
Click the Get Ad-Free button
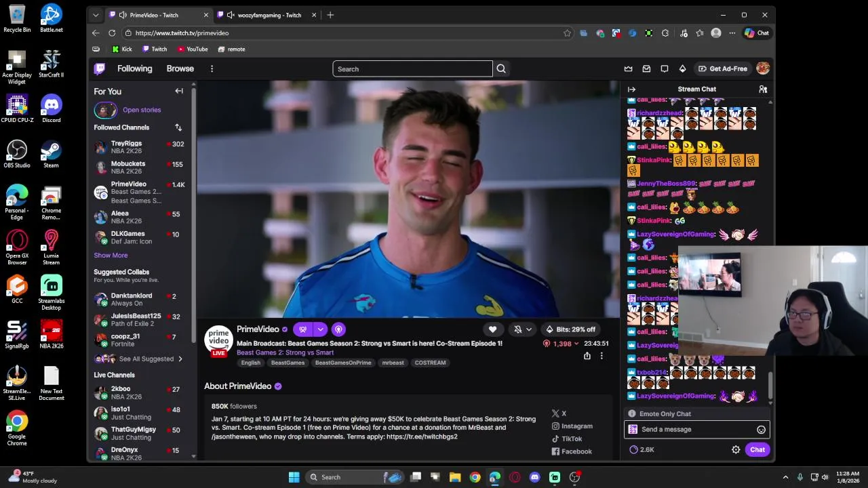723,68
